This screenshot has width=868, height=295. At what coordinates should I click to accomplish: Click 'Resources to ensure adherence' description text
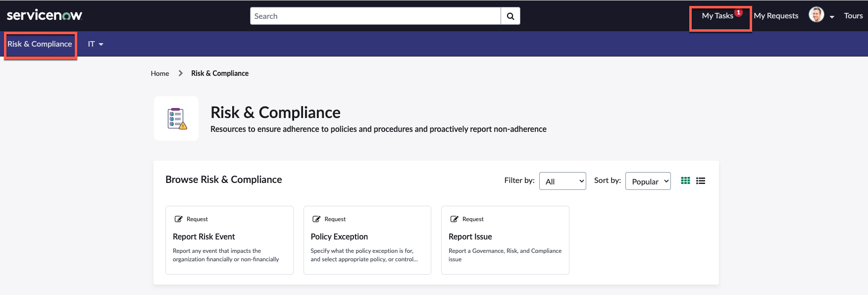378,129
